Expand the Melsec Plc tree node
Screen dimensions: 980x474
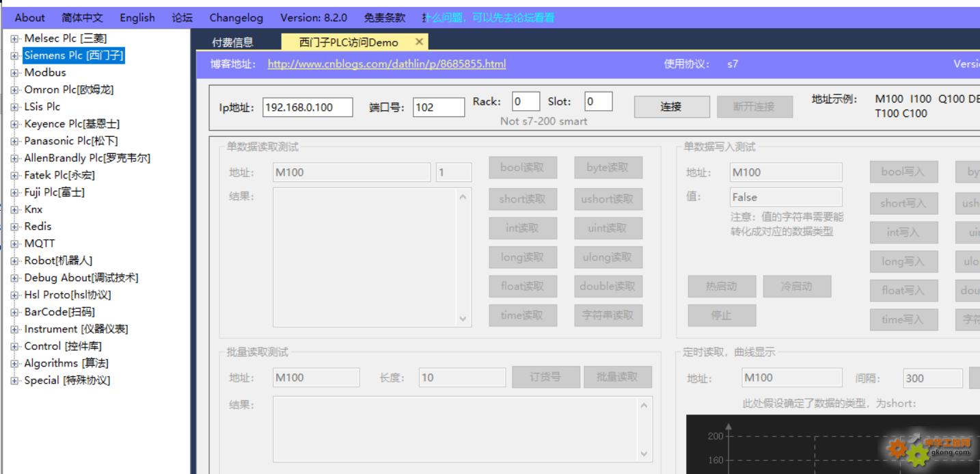14,38
